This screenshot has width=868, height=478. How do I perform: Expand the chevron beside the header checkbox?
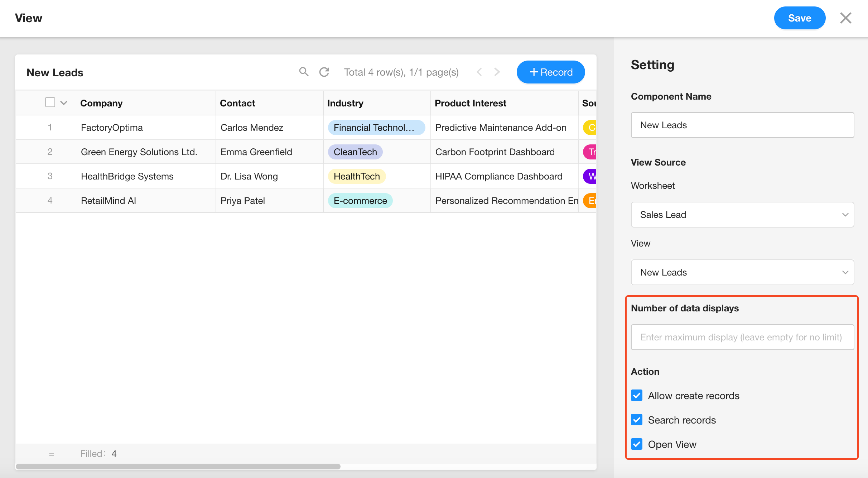point(64,103)
